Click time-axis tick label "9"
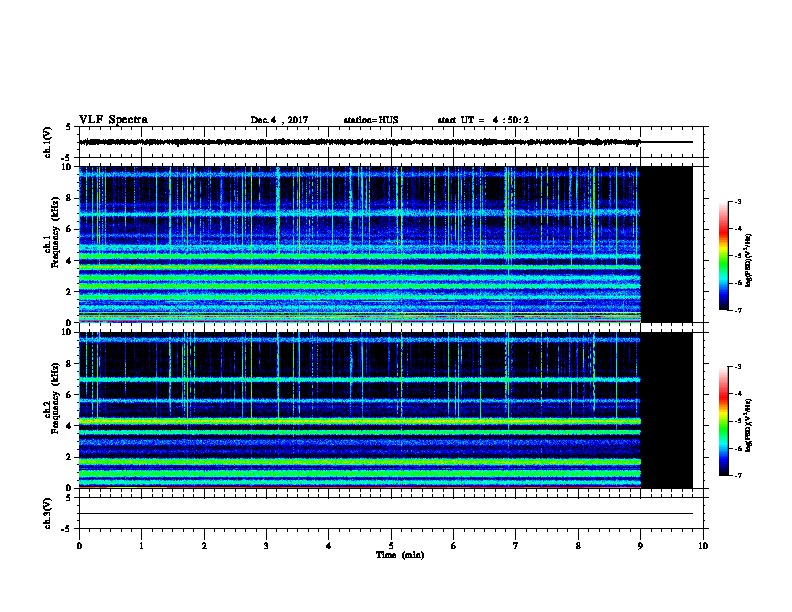This screenshot has width=792, height=612. (640, 546)
